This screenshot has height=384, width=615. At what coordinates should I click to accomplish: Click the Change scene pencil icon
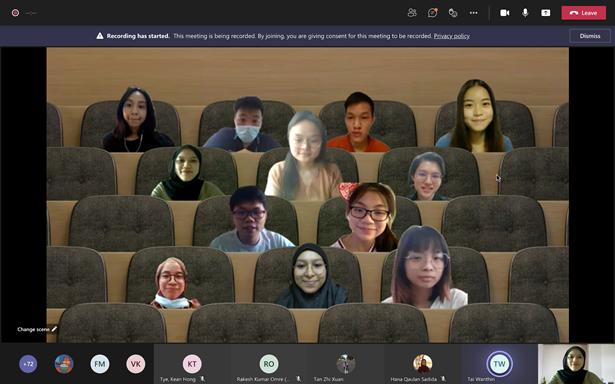[x=54, y=329]
